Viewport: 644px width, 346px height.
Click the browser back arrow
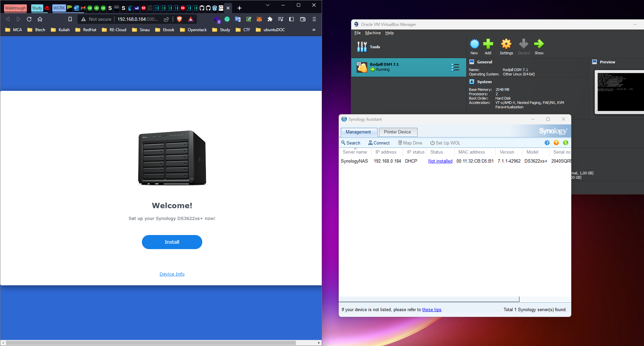pos(8,19)
